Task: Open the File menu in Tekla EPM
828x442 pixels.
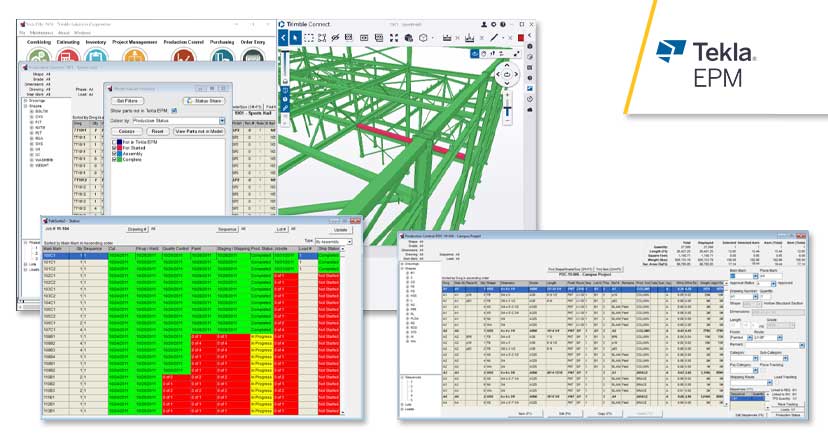Action: 22,33
